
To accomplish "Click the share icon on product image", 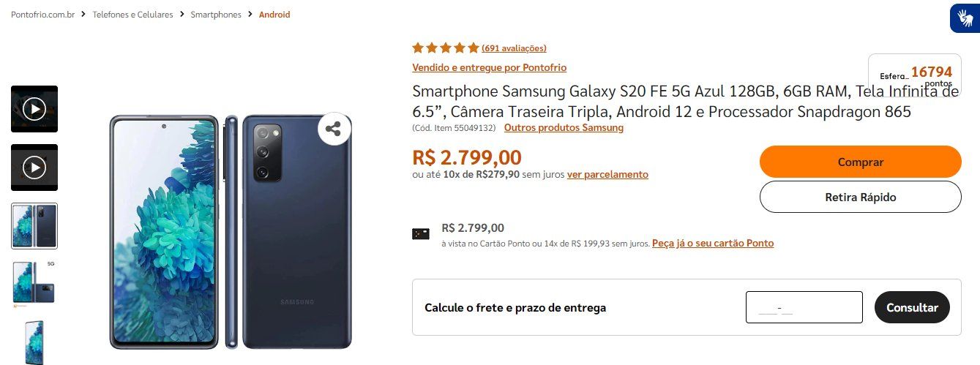I will click(334, 129).
